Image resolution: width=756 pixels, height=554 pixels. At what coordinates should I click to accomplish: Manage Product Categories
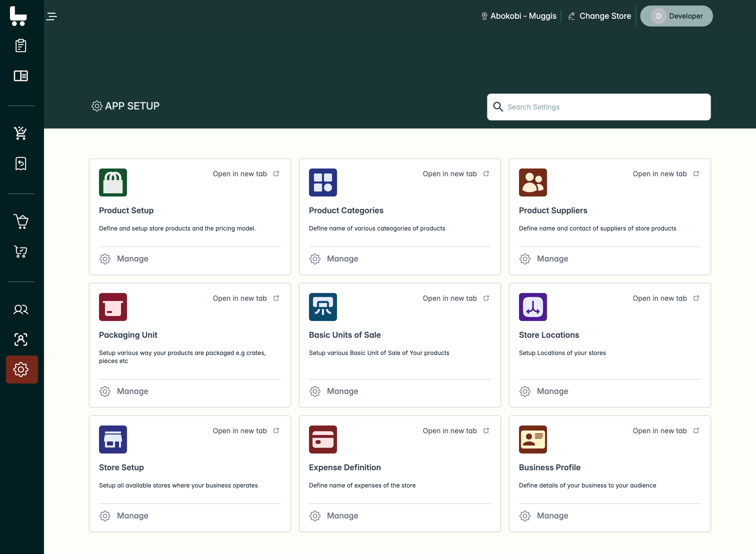click(x=333, y=258)
